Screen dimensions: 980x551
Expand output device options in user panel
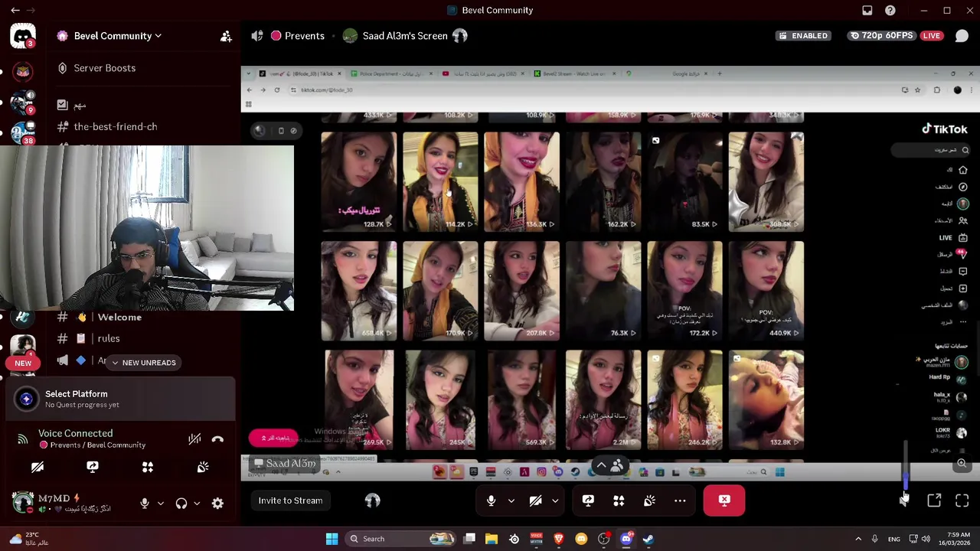(197, 503)
